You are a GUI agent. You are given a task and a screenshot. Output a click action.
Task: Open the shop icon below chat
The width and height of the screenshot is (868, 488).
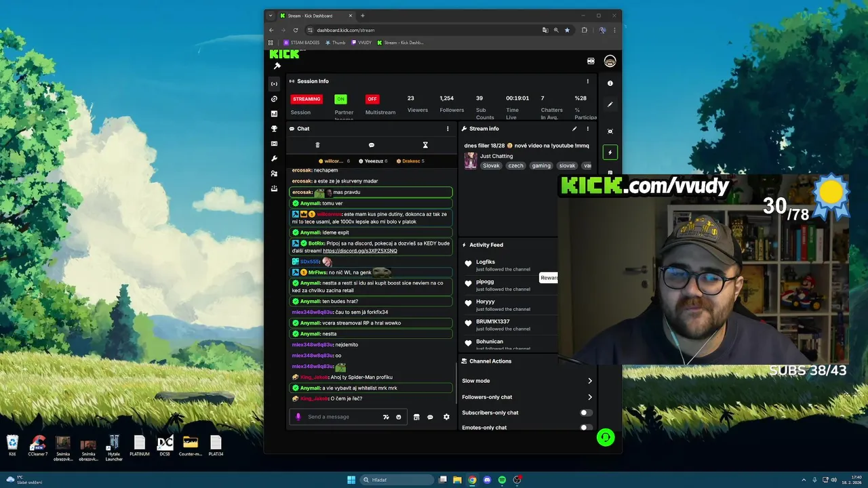[416, 417]
